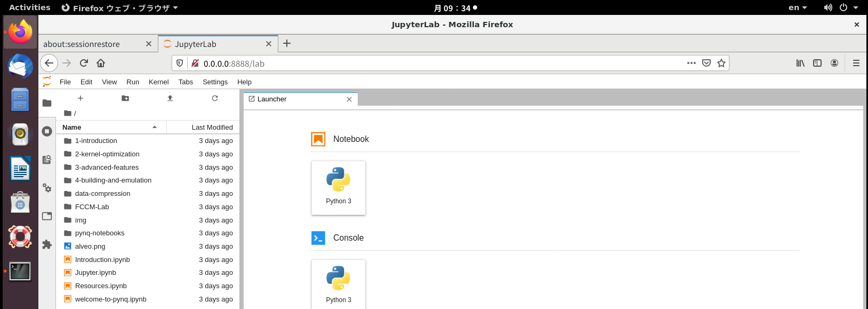This screenshot has height=309, width=868.
Task: Launch a Python 3 Notebook
Action: coord(339,188)
